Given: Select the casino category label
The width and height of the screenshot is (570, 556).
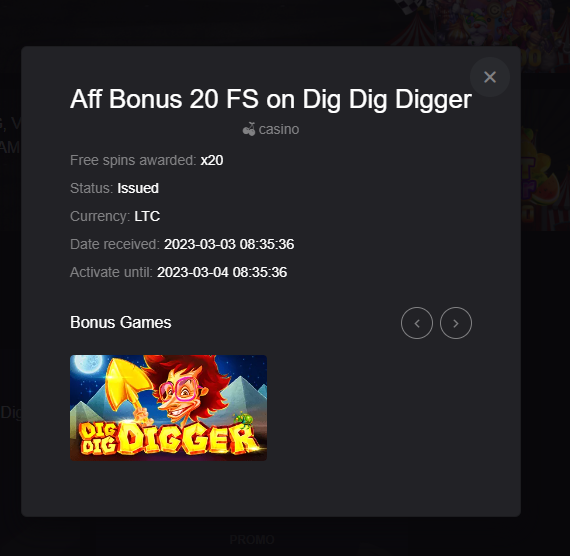Looking at the screenshot, I should click(279, 129).
